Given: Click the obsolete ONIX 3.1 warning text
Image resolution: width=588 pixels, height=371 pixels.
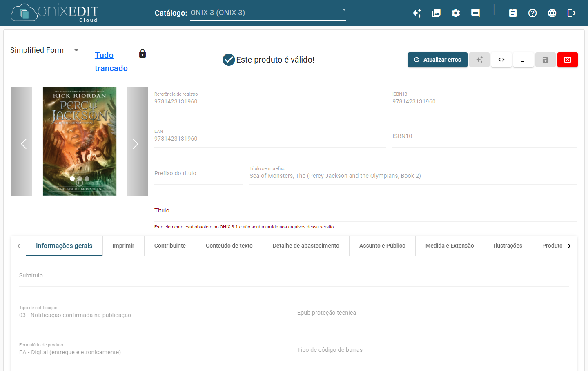Looking at the screenshot, I should (245, 227).
